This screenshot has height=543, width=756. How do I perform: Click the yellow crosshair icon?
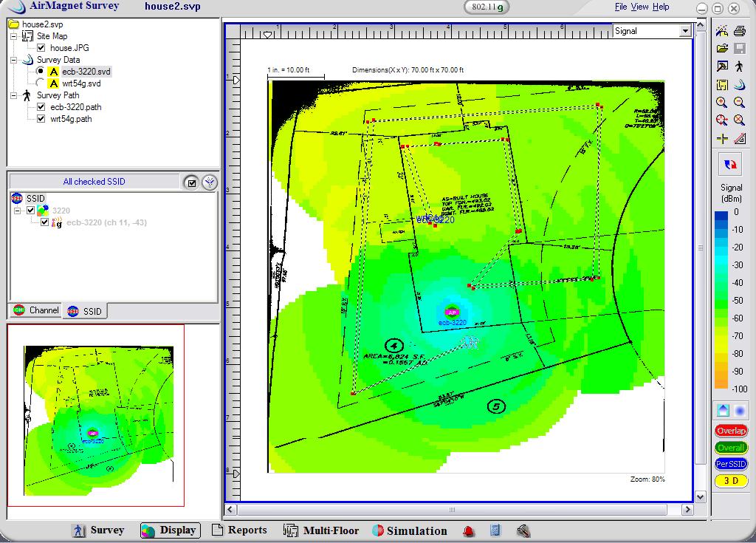tap(722, 139)
